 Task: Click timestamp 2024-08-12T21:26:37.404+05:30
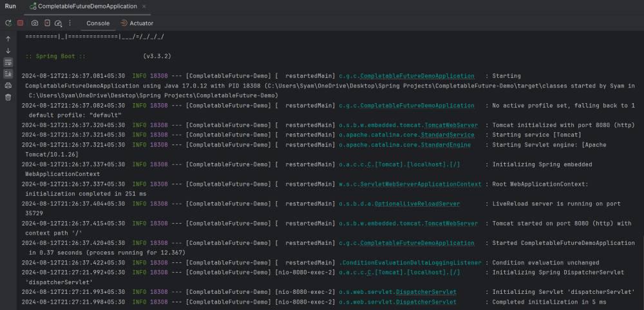[x=73, y=204]
